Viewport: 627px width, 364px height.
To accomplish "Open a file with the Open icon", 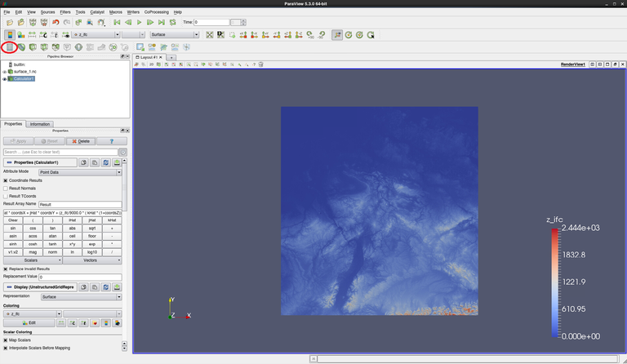I will click(10, 22).
